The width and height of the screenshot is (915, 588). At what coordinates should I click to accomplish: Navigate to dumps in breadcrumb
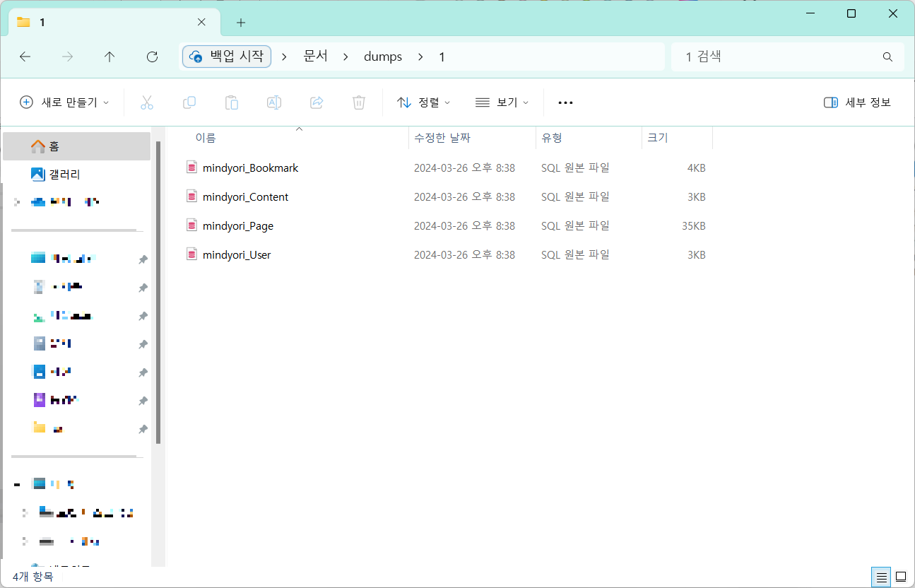(x=383, y=57)
